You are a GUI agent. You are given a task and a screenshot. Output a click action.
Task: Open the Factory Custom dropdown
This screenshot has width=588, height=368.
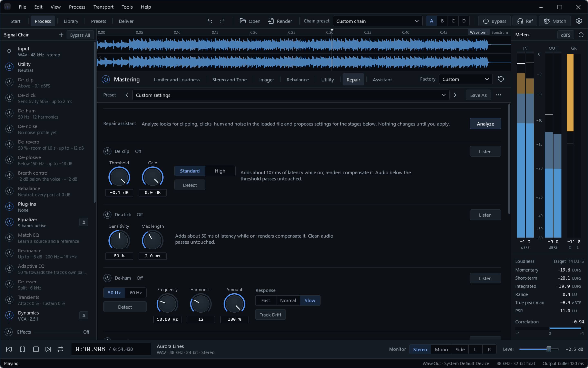click(x=465, y=79)
